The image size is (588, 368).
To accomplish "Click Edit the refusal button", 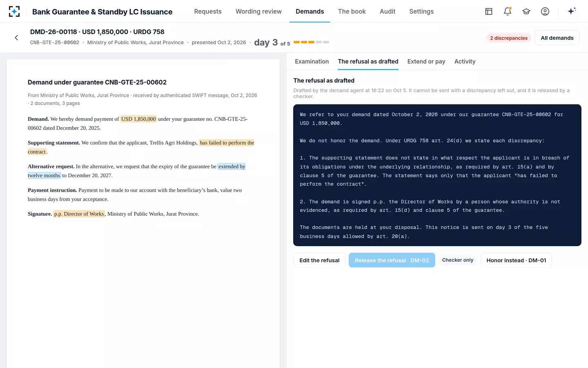I will [x=319, y=260].
